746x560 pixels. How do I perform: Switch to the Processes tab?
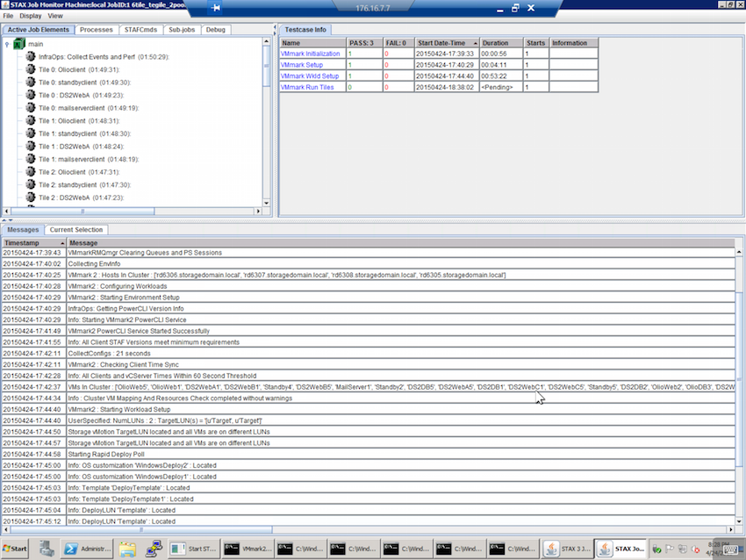coord(97,30)
